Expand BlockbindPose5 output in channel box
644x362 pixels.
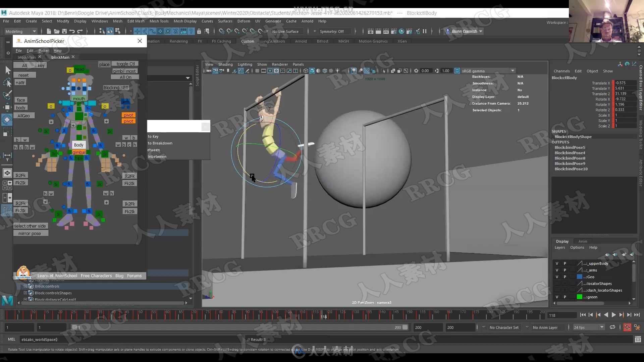click(x=571, y=147)
